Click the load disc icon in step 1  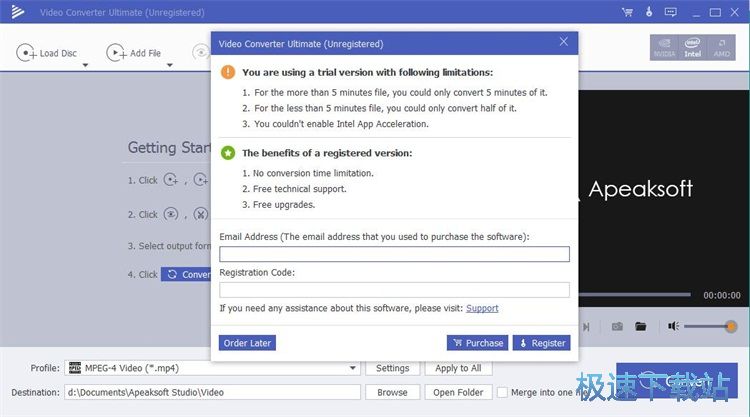click(171, 180)
